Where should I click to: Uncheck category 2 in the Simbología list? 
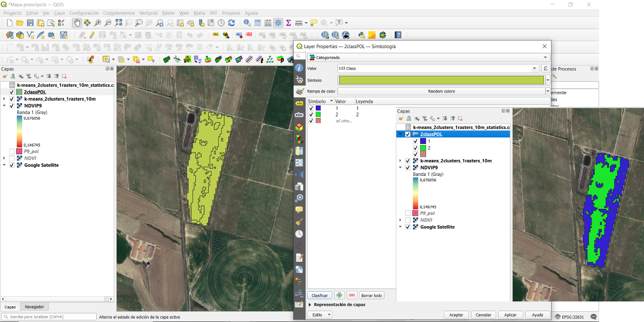311,114
